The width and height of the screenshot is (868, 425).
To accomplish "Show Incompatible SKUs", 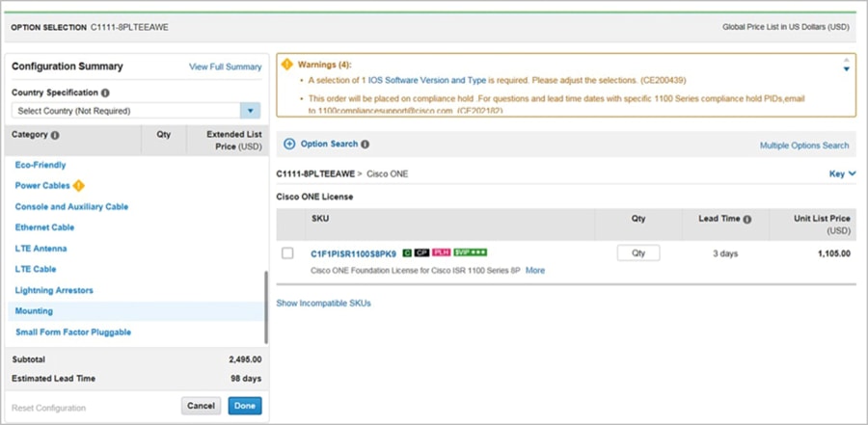I will point(323,304).
